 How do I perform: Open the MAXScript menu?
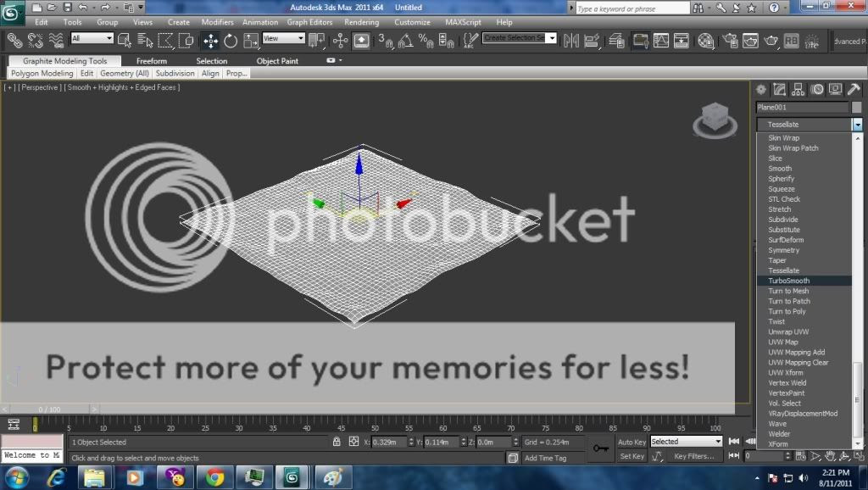coord(463,22)
